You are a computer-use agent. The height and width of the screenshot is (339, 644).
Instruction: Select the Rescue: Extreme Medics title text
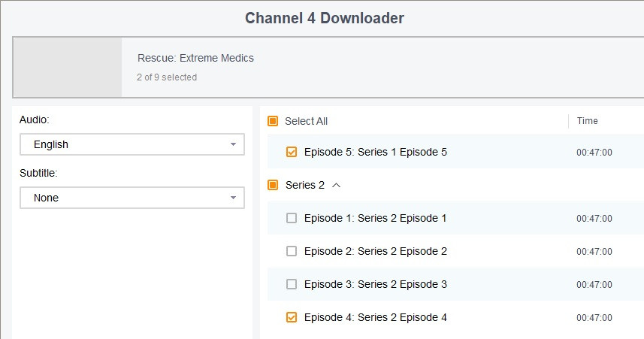(x=195, y=58)
